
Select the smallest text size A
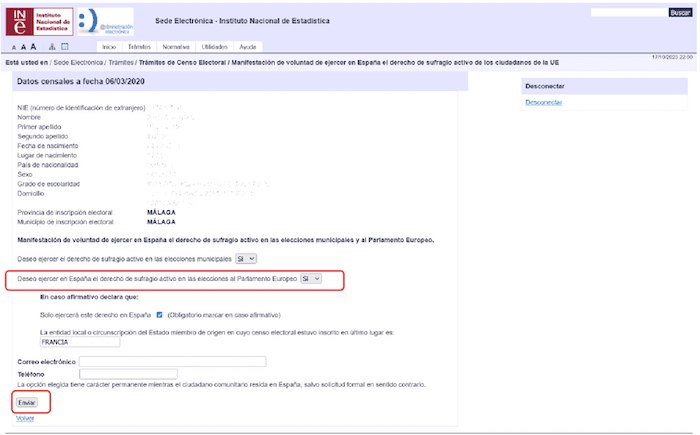point(14,47)
